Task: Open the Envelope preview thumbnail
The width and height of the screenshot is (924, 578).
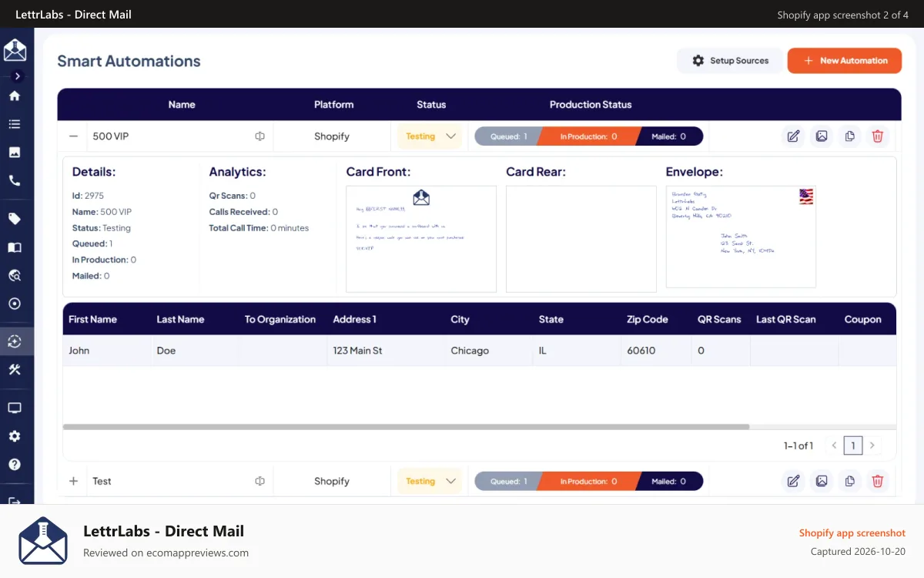Action: click(741, 237)
